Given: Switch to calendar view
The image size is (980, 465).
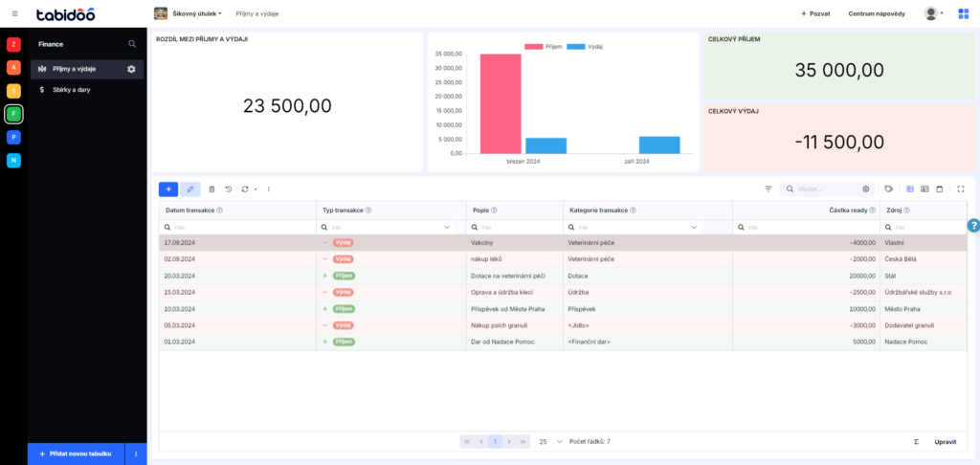Looking at the screenshot, I should tap(940, 188).
